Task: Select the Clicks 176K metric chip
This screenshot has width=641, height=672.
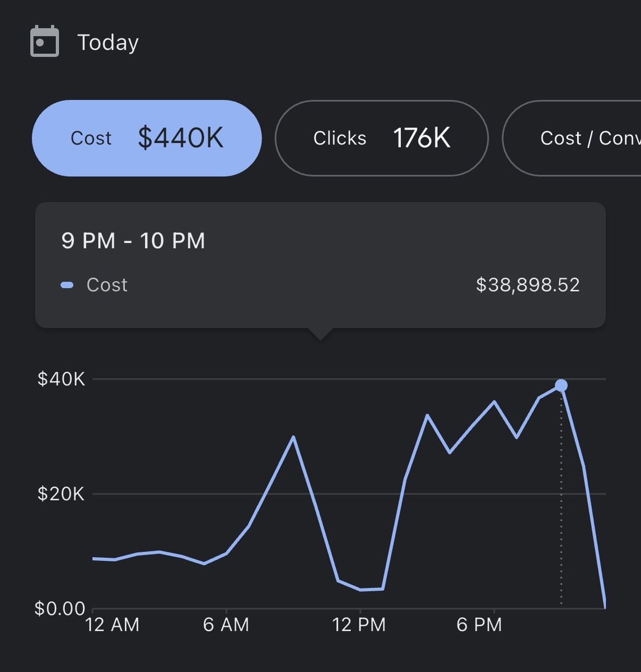Action: coord(382,138)
